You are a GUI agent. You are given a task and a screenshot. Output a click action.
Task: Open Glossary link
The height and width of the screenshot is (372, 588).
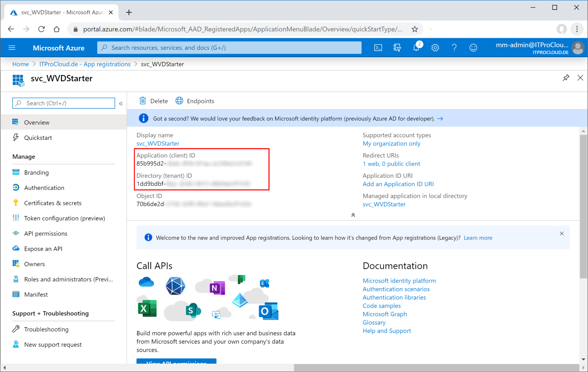[374, 322]
